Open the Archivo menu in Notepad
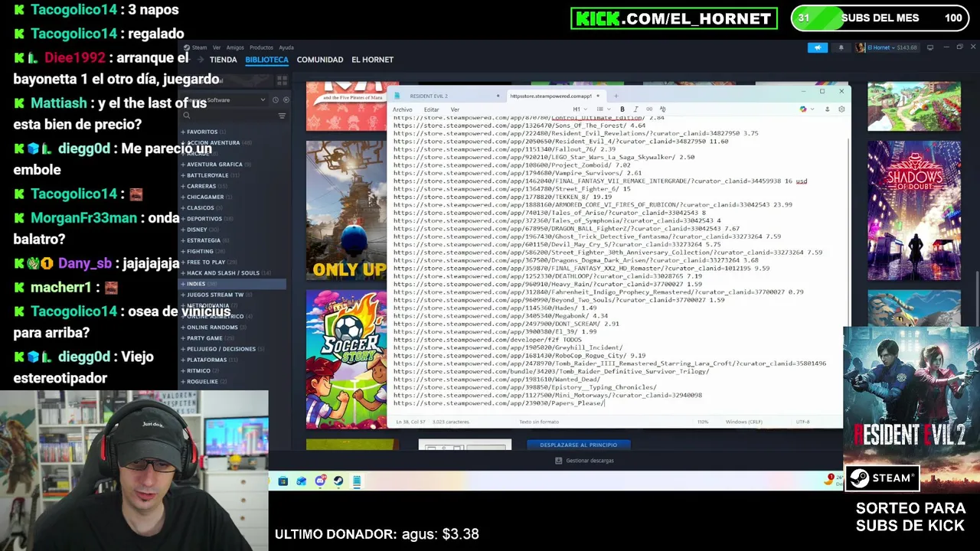Viewport: 980px width, 551px height. (402, 109)
